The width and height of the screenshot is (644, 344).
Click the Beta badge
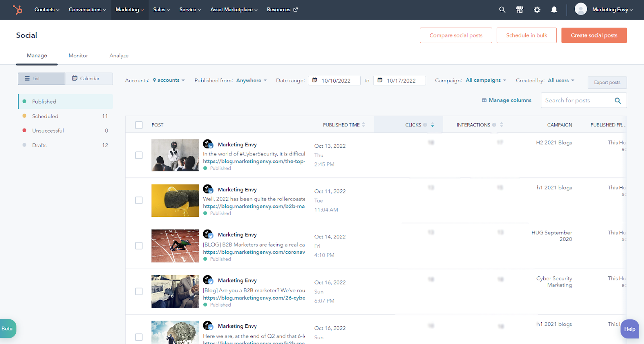pos(7,329)
